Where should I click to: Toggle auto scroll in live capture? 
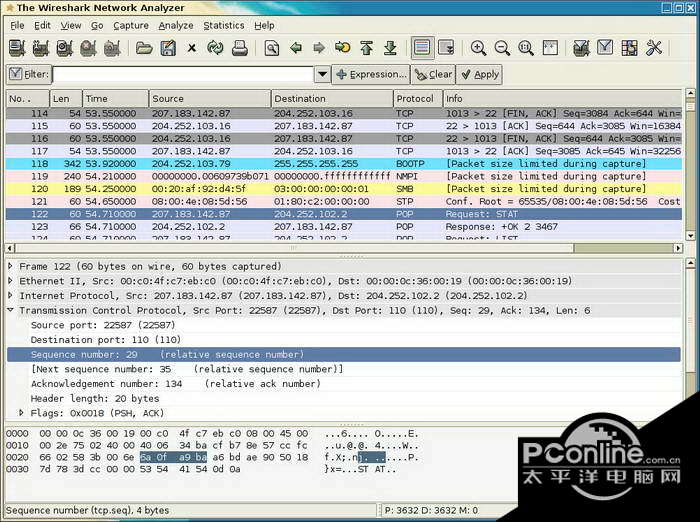click(446, 47)
